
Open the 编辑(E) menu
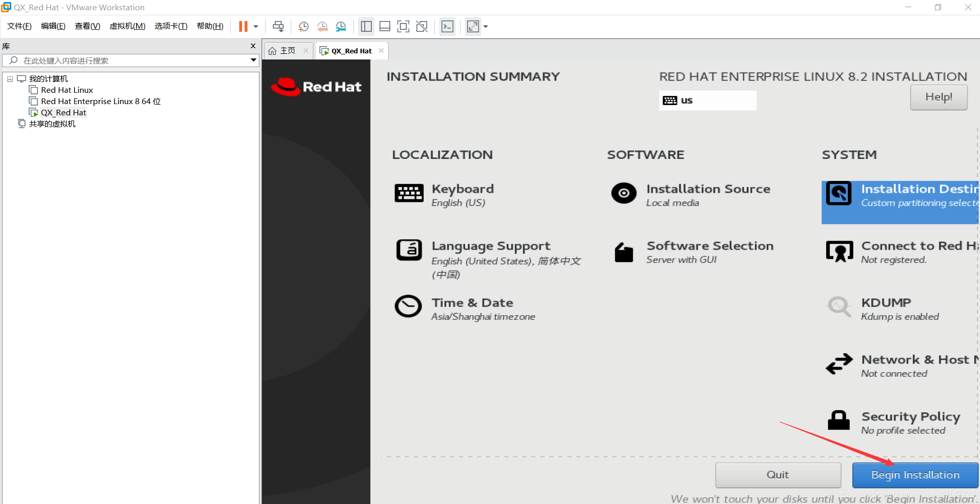pos(53,26)
